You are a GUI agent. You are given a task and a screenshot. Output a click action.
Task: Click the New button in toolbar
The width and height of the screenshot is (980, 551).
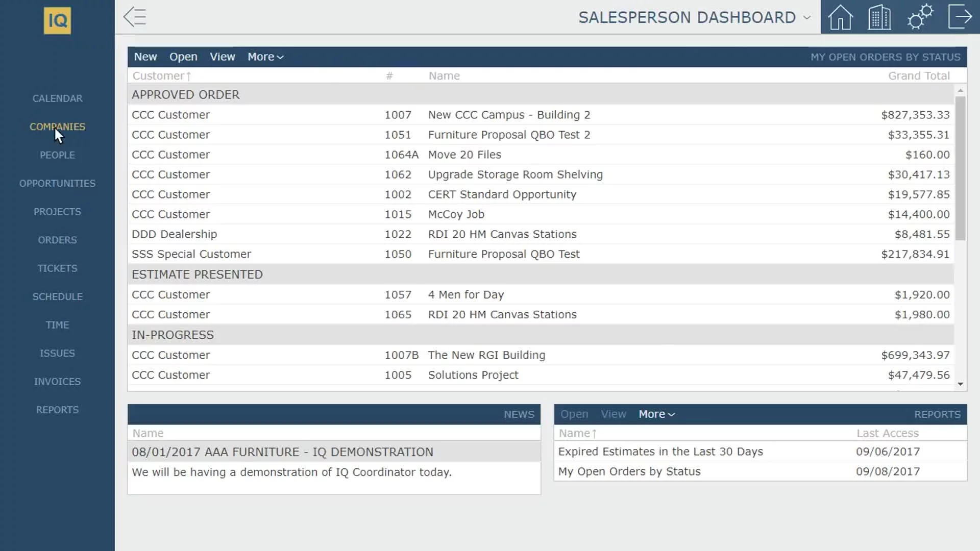point(145,56)
